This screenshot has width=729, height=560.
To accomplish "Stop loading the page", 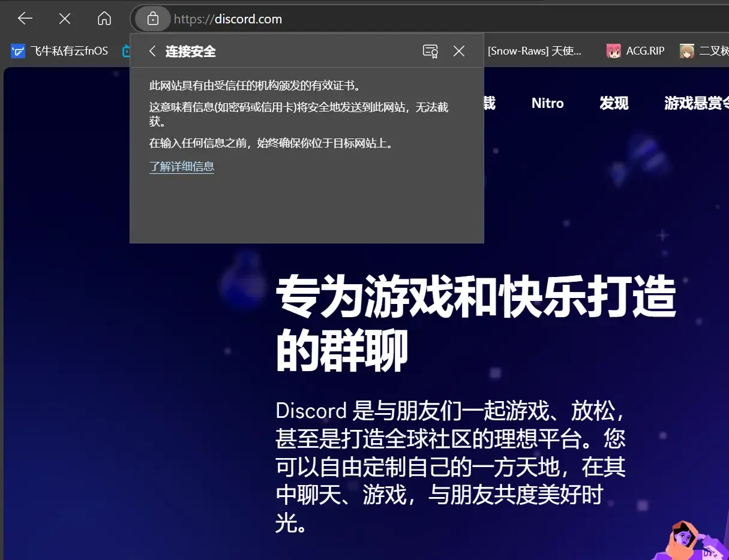I will click(x=65, y=19).
